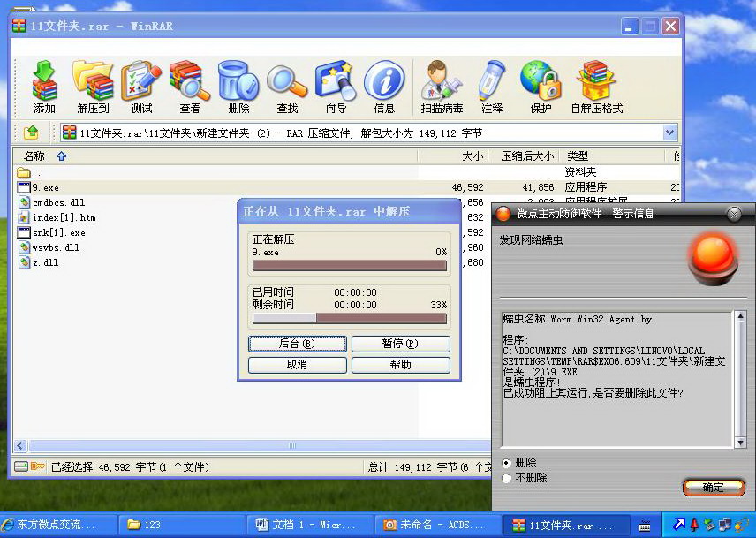The image size is (756, 538).
Task: Click the horizontal scrollbar left arrow
Action: pos(20,445)
